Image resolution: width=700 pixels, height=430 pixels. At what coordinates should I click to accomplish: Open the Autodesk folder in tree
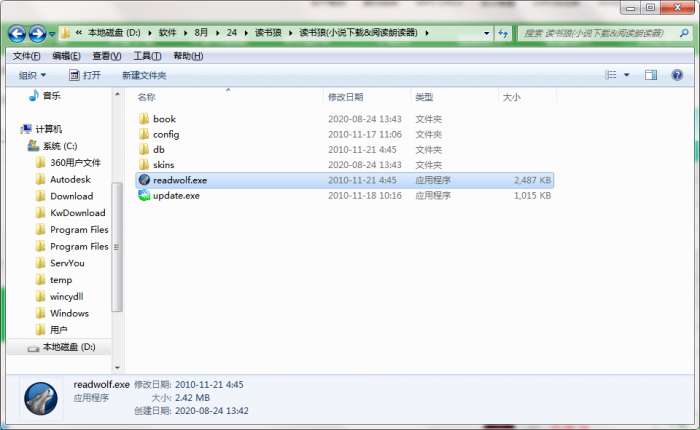(x=70, y=180)
